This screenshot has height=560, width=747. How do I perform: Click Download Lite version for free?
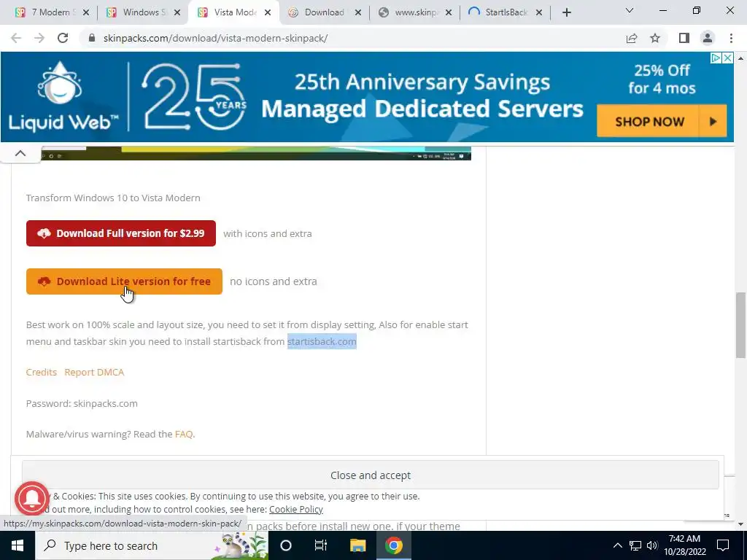124,281
